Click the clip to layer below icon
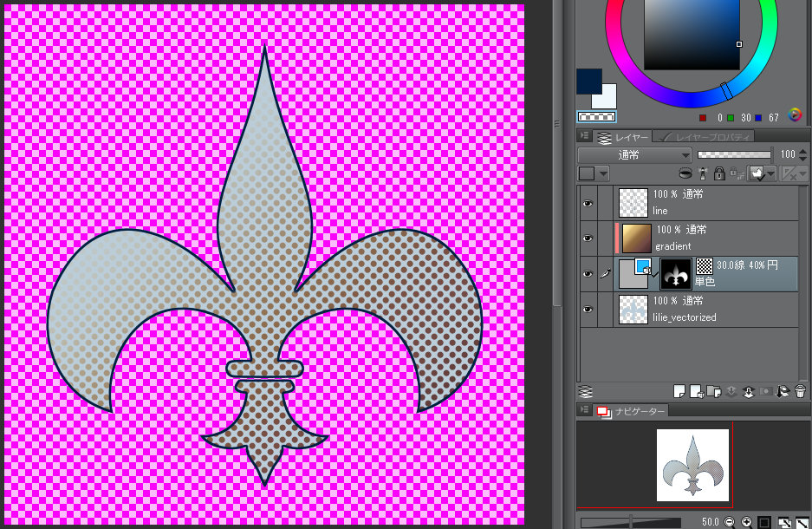812x529 pixels. [685, 173]
